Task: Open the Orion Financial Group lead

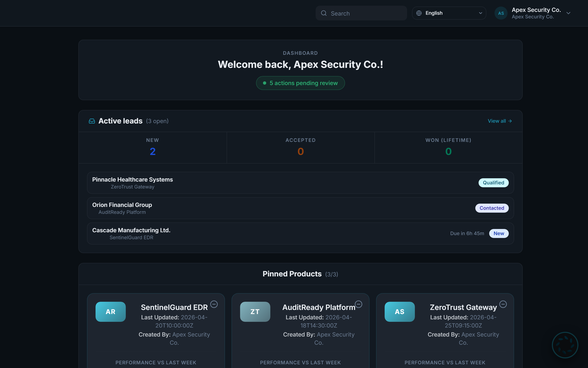Action: [x=300, y=208]
